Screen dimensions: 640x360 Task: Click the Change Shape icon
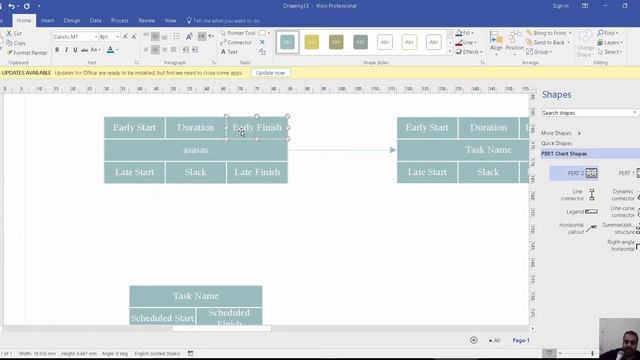[x=585, y=44]
